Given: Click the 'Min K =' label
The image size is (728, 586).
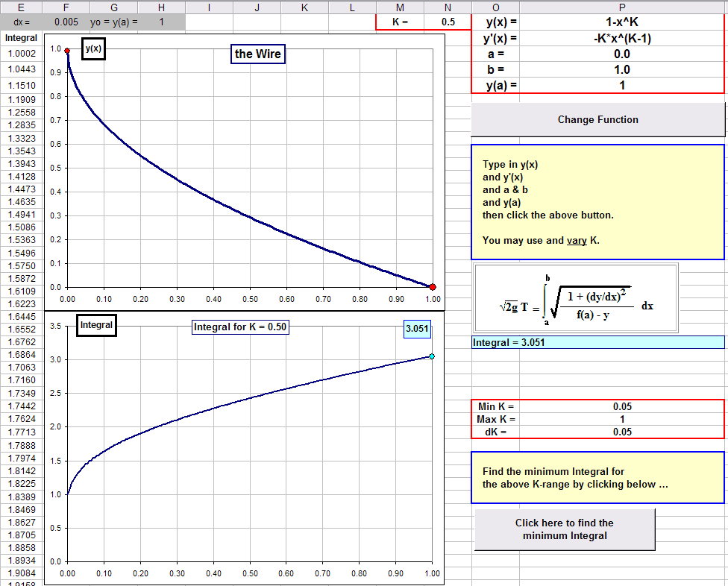Looking at the screenshot, I should coord(495,406).
